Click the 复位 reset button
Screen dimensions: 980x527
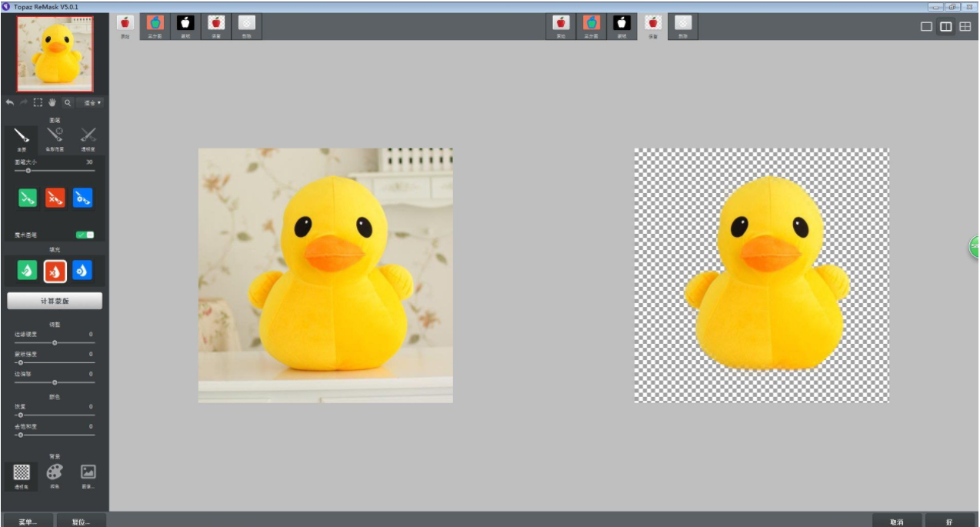pos(81,521)
